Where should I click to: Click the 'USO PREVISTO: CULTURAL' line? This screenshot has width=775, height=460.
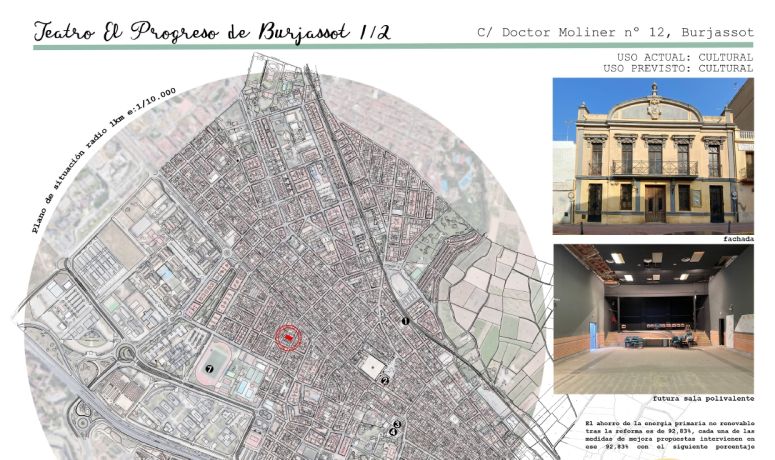(678, 68)
